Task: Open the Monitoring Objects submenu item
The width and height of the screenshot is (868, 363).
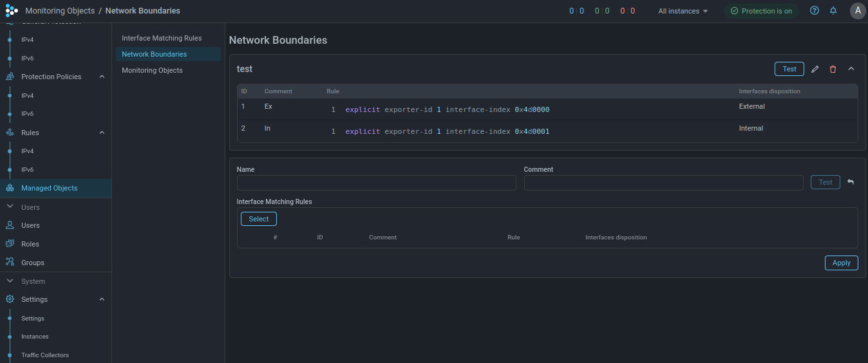Action: (152, 70)
